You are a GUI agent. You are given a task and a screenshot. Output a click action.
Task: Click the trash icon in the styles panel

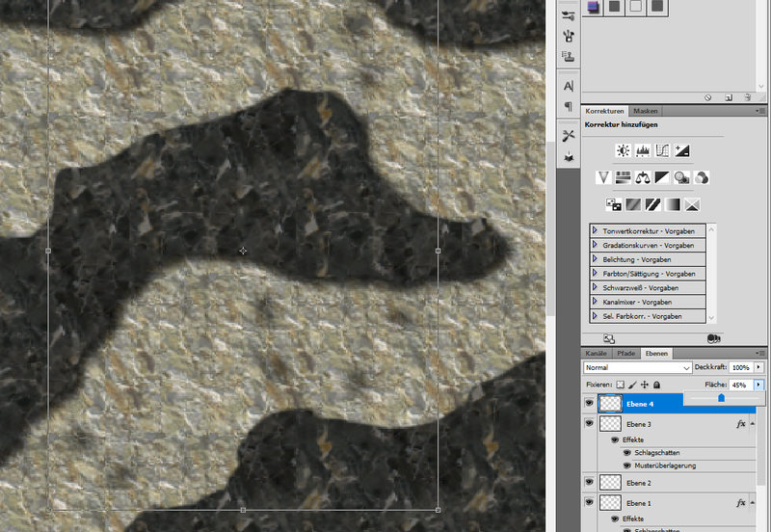click(x=746, y=97)
